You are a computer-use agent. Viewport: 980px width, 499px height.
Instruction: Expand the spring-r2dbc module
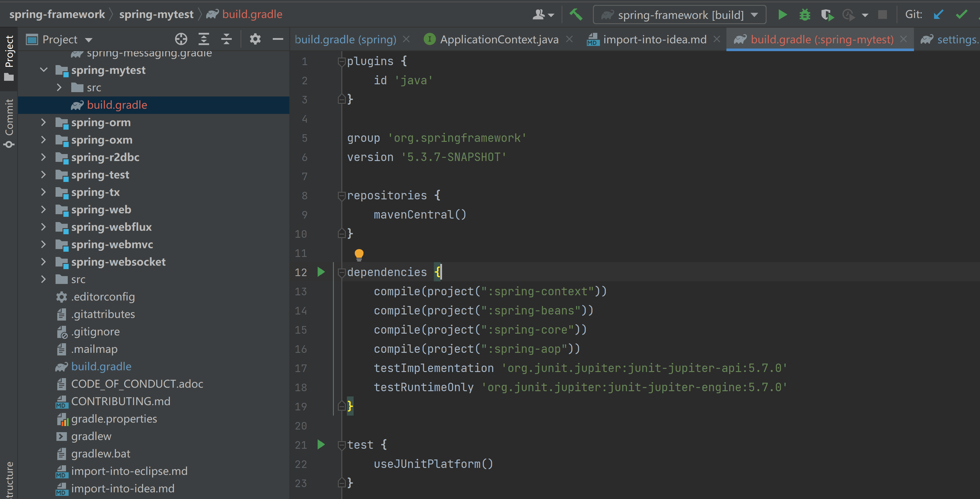43,157
